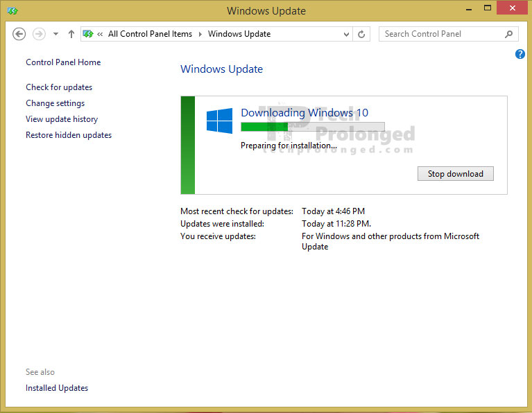The height and width of the screenshot is (413, 532).
Task: Open the recent locations dropdown arrow
Action: [55, 34]
